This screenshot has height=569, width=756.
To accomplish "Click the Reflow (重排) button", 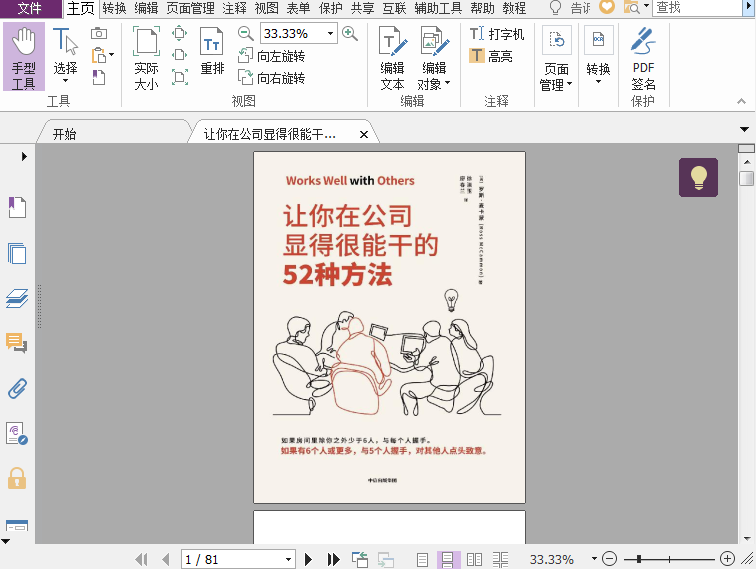I will 212,51.
